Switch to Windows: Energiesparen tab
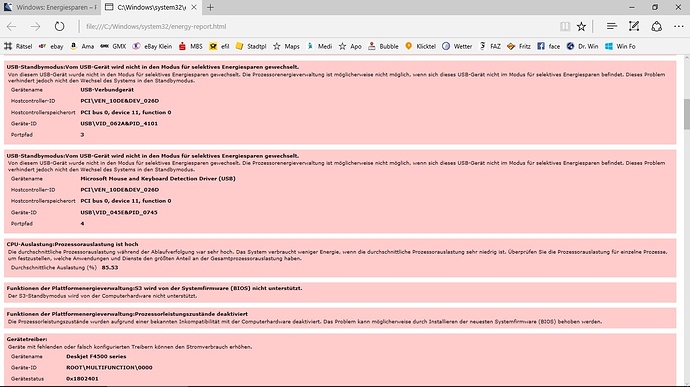The image size is (690, 387). coord(51,7)
